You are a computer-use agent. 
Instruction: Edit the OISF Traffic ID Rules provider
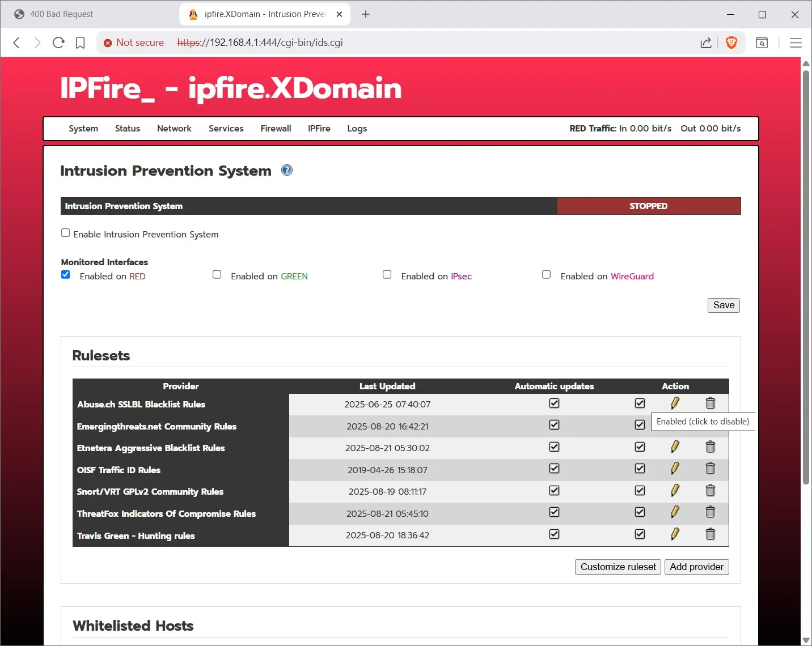pyautogui.click(x=675, y=469)
